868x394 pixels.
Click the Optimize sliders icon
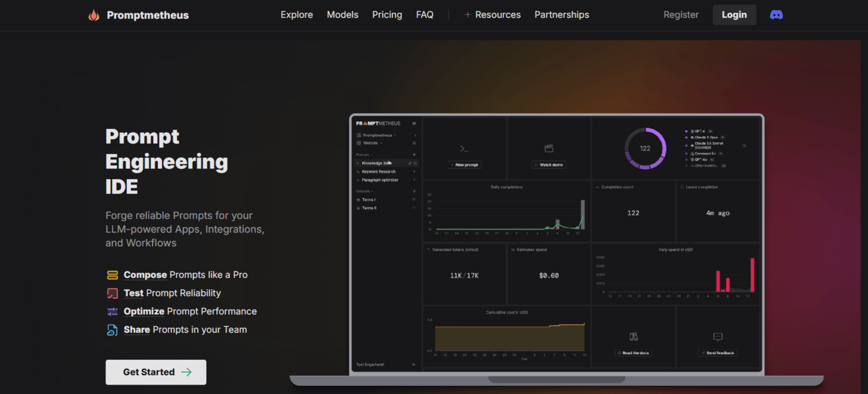[112, 311]
